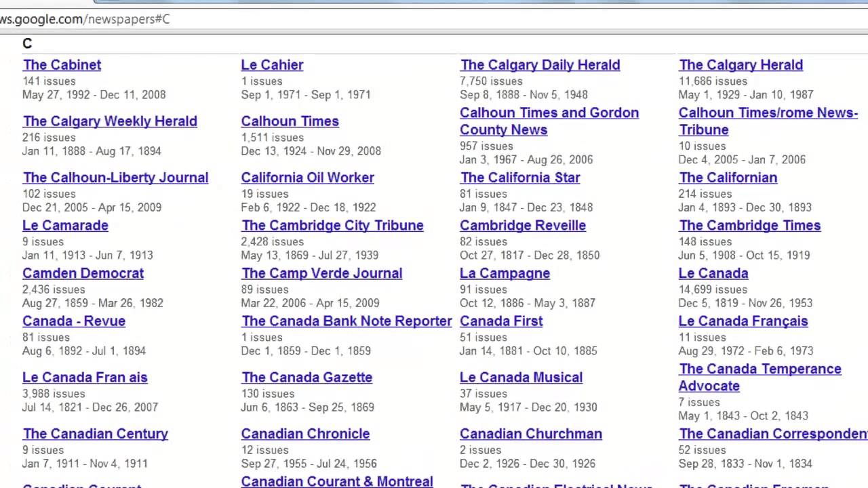Open Canada First newspaper link

(x=501, y=321)
